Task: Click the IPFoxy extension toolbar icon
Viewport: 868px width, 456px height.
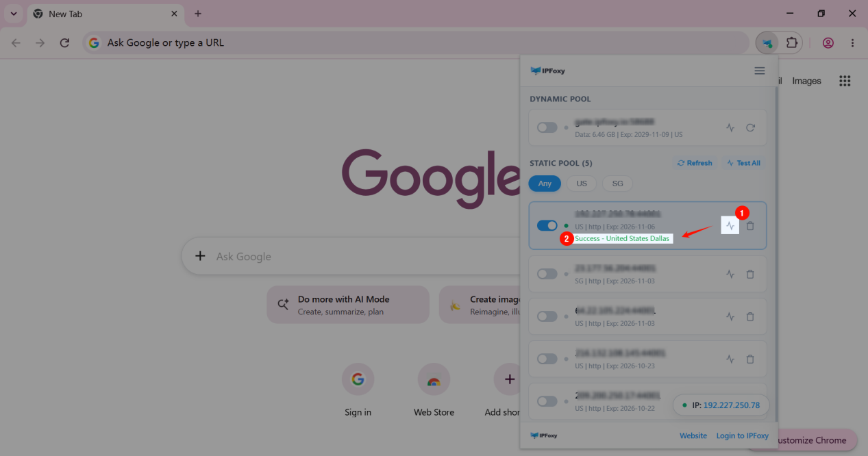Action: [767, 43]
